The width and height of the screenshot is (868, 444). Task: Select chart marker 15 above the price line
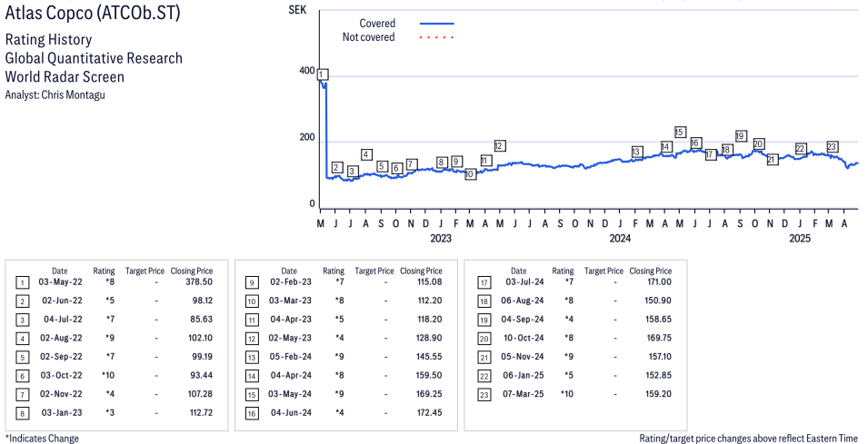click(x=681, y=133)
